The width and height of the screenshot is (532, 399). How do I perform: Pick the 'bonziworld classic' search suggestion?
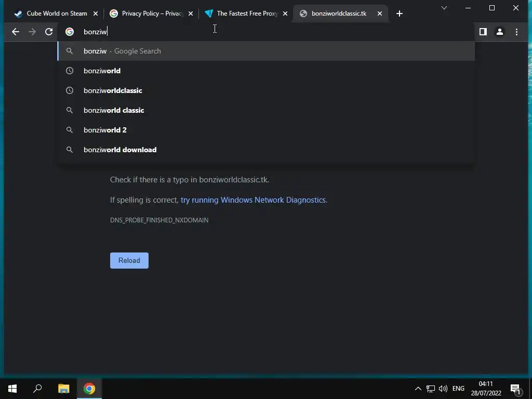(266, 110)
